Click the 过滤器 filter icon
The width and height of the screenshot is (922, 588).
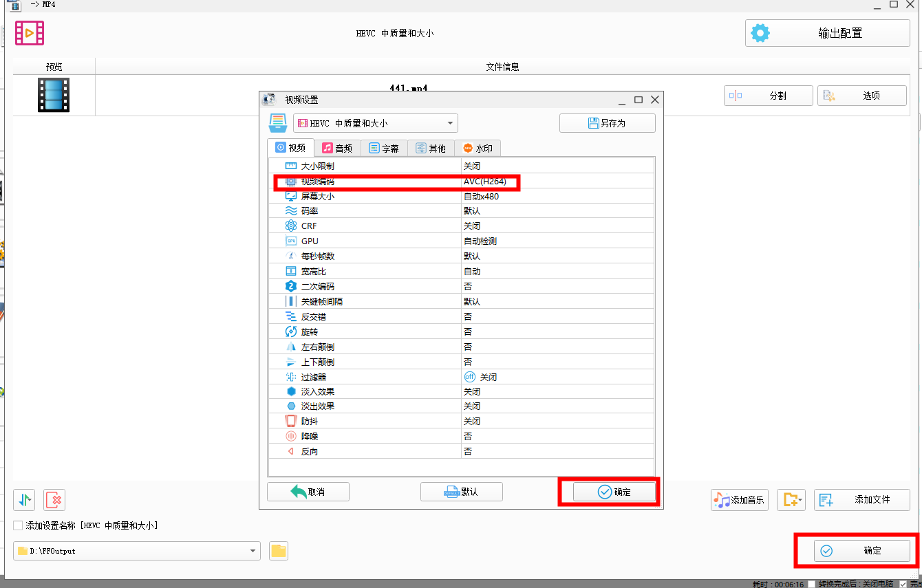point(290,377)
